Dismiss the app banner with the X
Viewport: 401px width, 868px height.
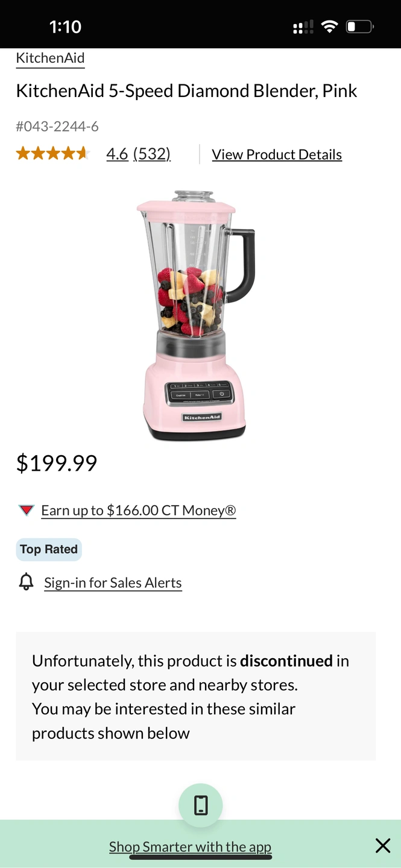383,846
